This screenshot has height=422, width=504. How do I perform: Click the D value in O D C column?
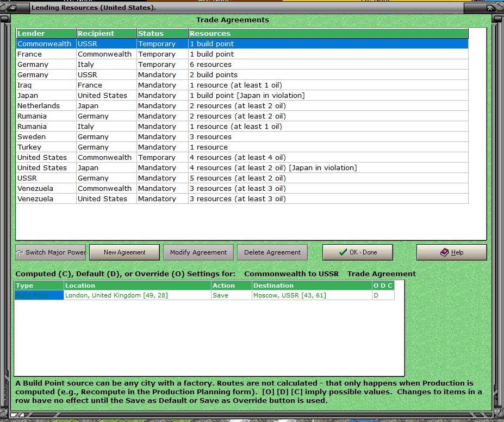coord(383,295)
